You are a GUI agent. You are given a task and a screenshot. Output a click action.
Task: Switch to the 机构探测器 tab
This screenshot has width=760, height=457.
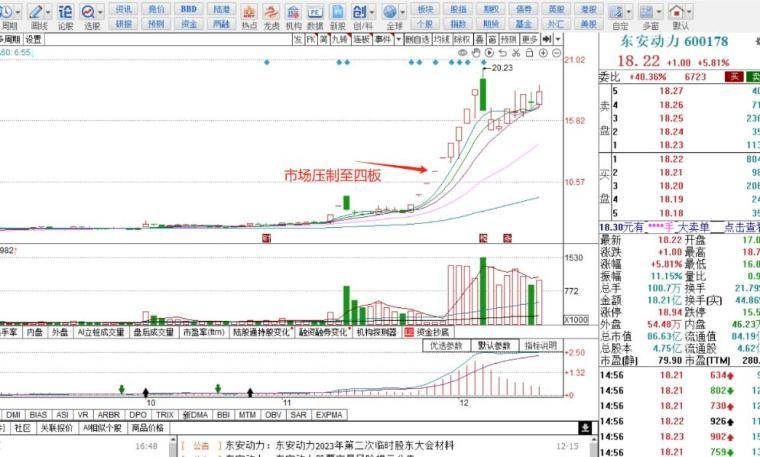(377, 332)
